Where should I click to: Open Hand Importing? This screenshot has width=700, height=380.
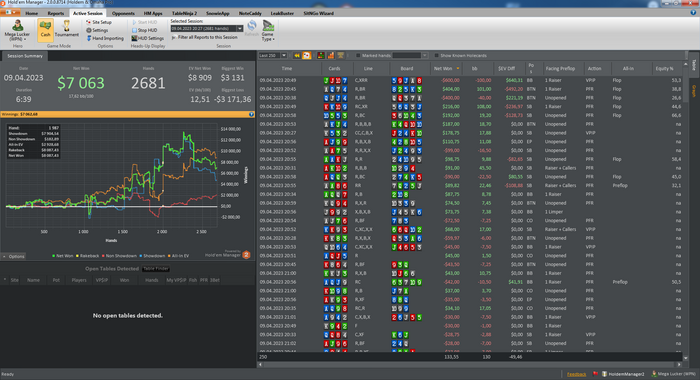coord(105,38)
